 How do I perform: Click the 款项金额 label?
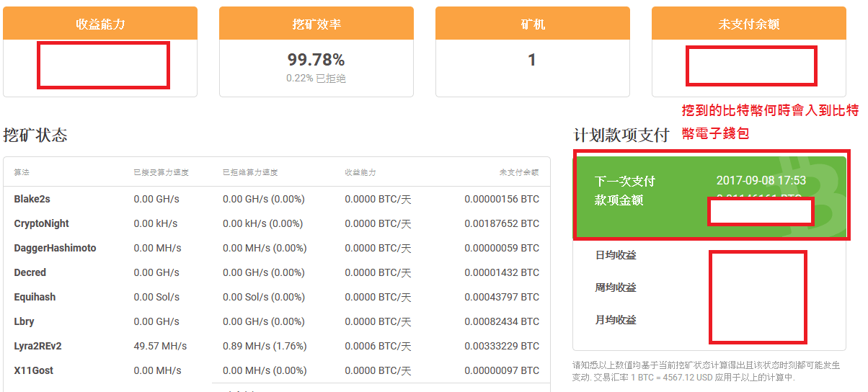tap(619, 200)
